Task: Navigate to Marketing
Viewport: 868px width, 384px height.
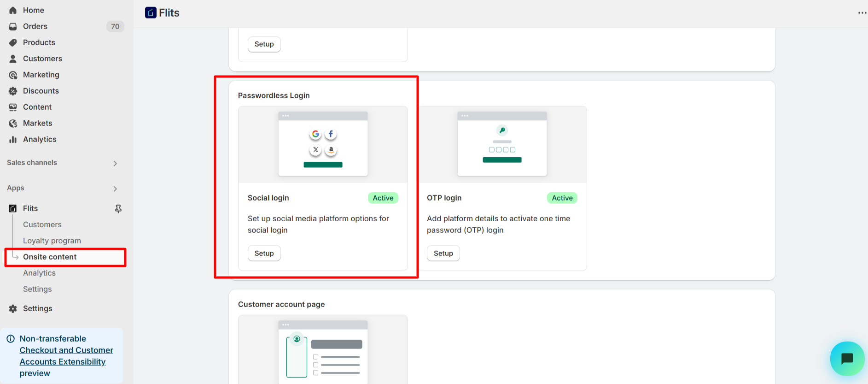Action: (41, 75)
